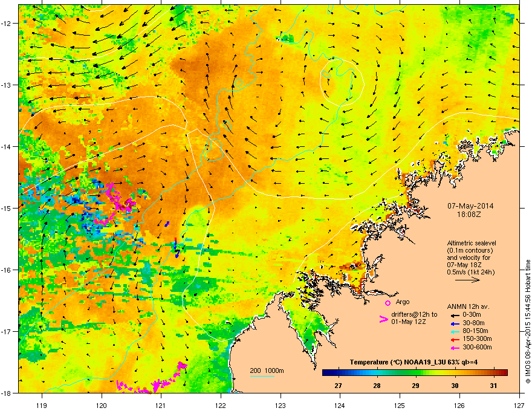The width and height of the screenshot is (532, 411).
Task: Click the "01-May 12Z" legend label
Action: point(409,322)
